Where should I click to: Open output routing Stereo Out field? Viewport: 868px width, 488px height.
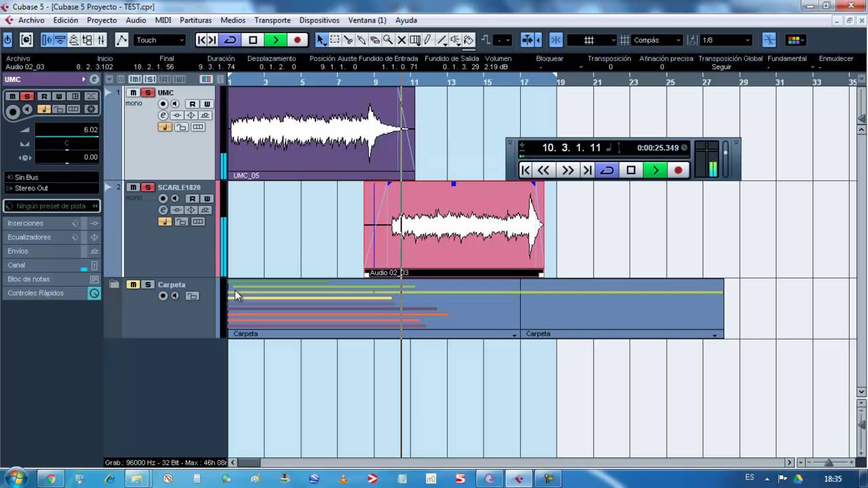coord(52,188)
